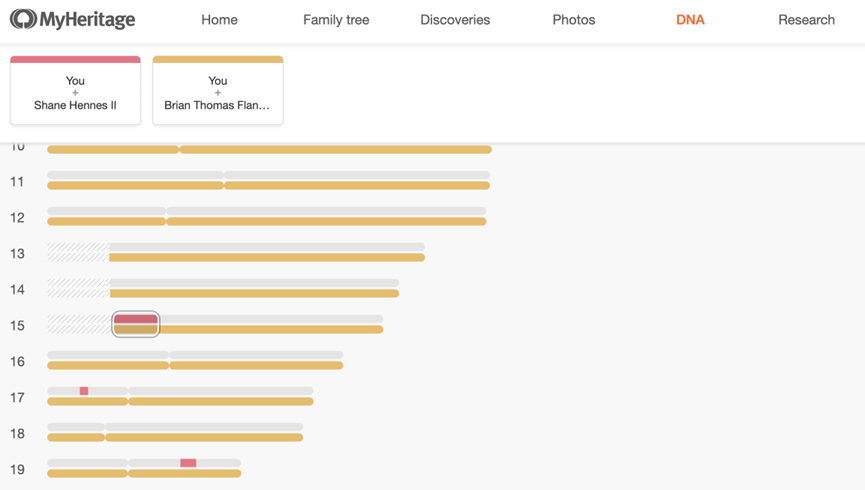Select You + Brian Thomas Flan card
The height and width of the screenshot is (490, 865).
[218, 90]
